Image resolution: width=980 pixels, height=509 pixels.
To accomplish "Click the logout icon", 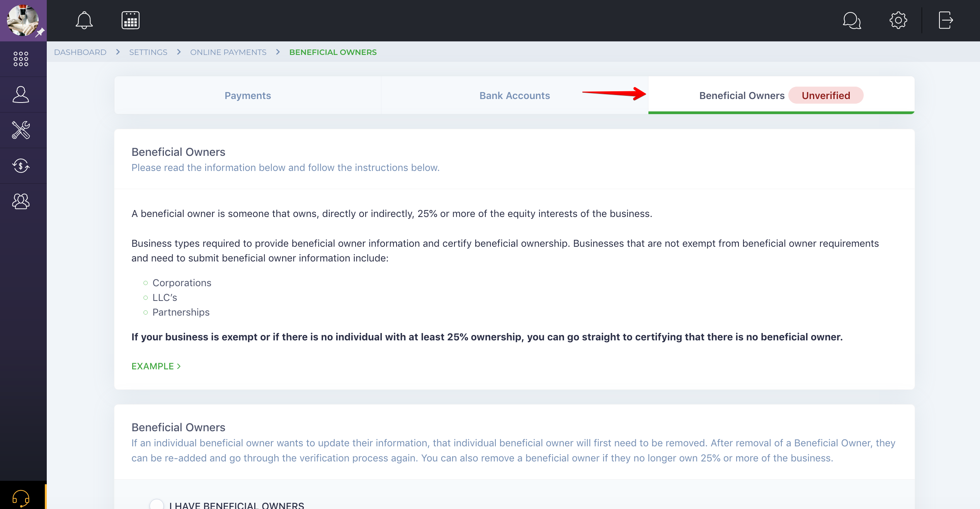I will tap(945, 20).
